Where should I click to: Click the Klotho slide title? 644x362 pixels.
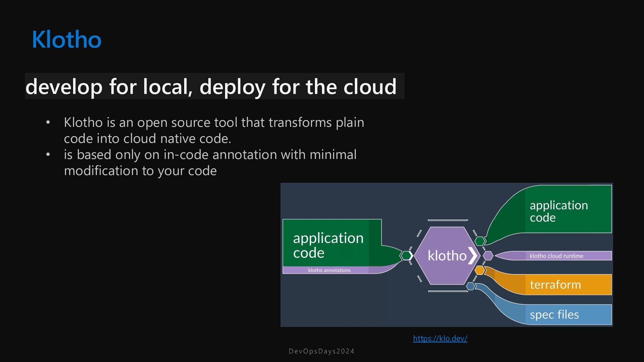pyautogui.click(x=66, y=40)
